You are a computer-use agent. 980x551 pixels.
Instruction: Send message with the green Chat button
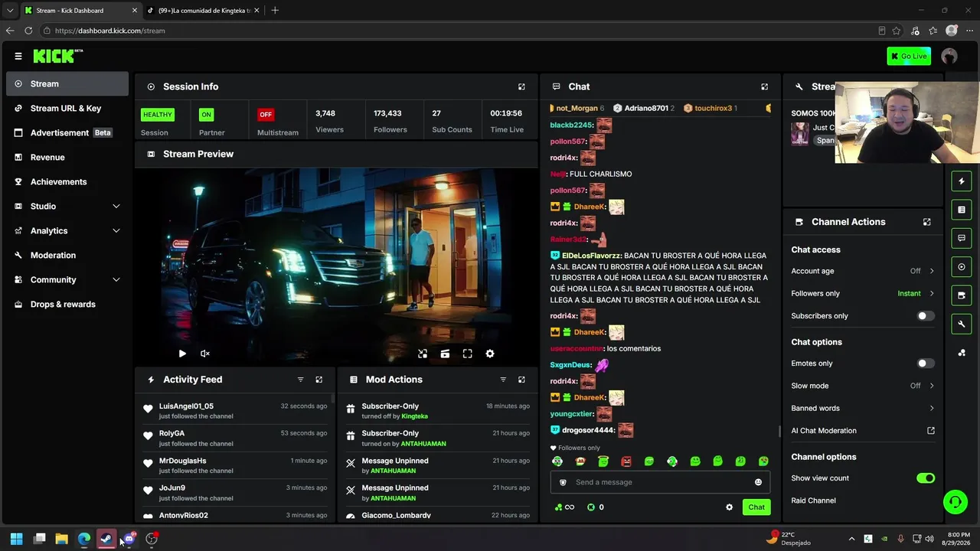pyautogui.click(x=756, y=507)
